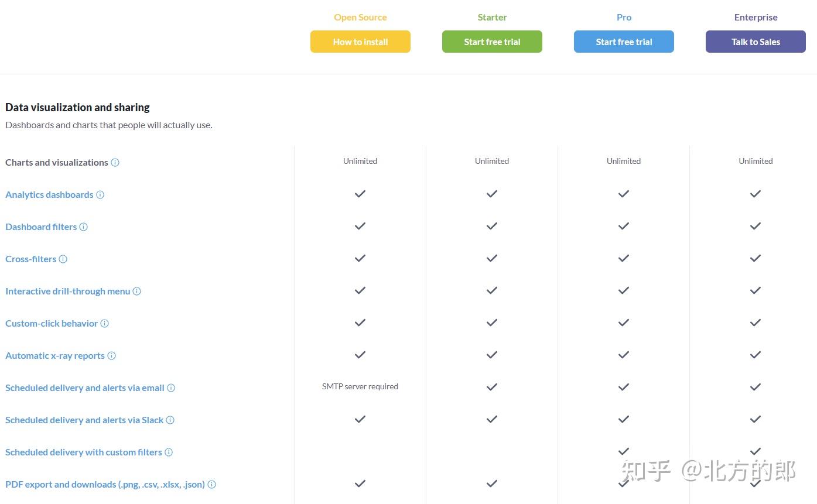Image resolution: width=817 pixels, height=504 pixels.
Task: Click the info icon next to Dashboard filters
Action: click(83, 227)
